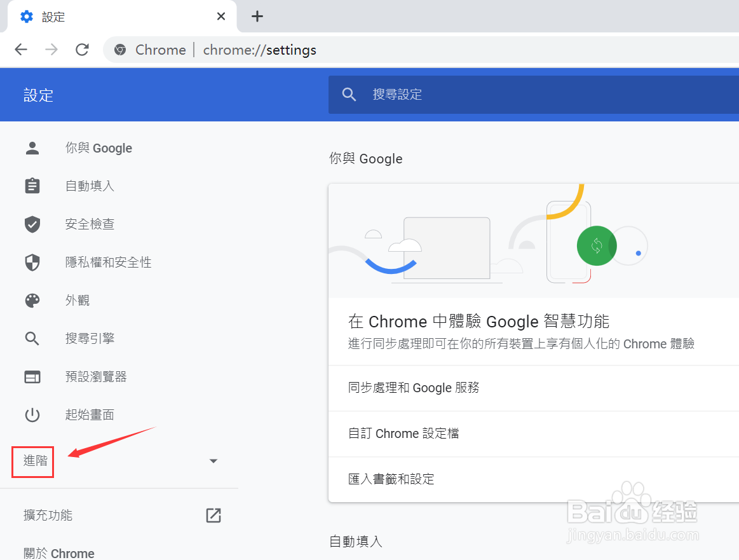739x560 pixels.
Task: Click the 自動填入 autofill icon
Action: (x=32, y=186)
